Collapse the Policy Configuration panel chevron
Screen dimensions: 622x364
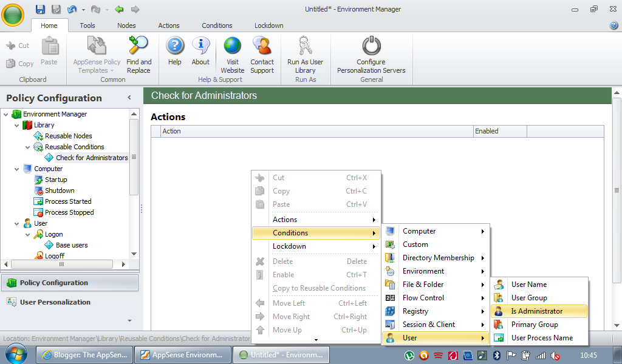[x=129, y=98]
